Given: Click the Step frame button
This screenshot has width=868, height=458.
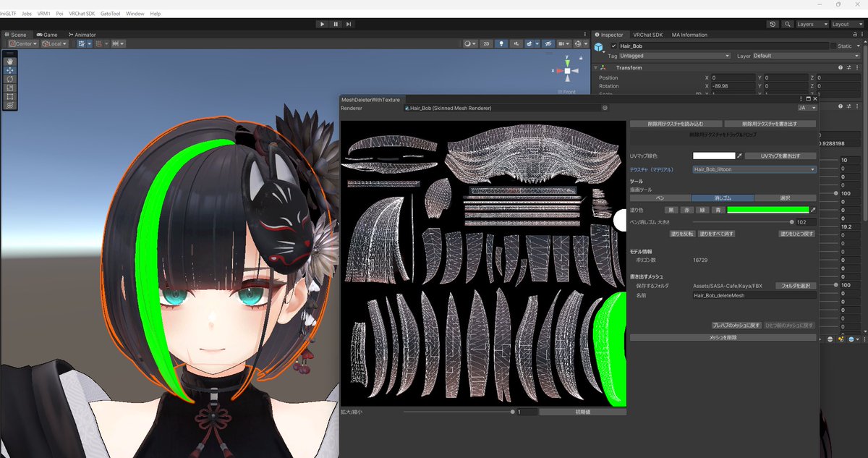Looking at the screenshot, I should (x=349, y=24).
